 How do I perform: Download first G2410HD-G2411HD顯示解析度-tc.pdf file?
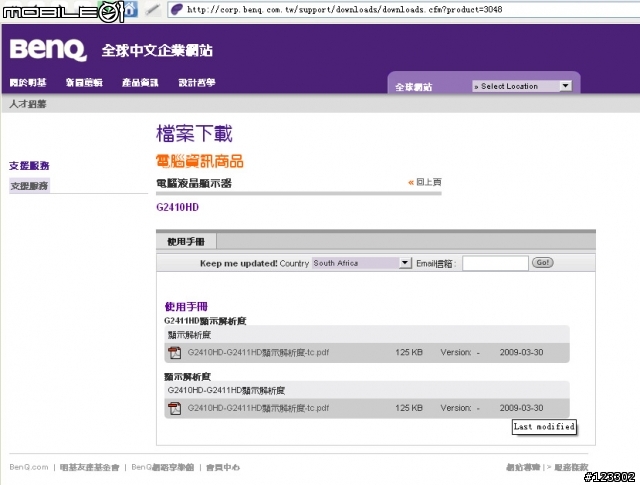coord(258,352)
